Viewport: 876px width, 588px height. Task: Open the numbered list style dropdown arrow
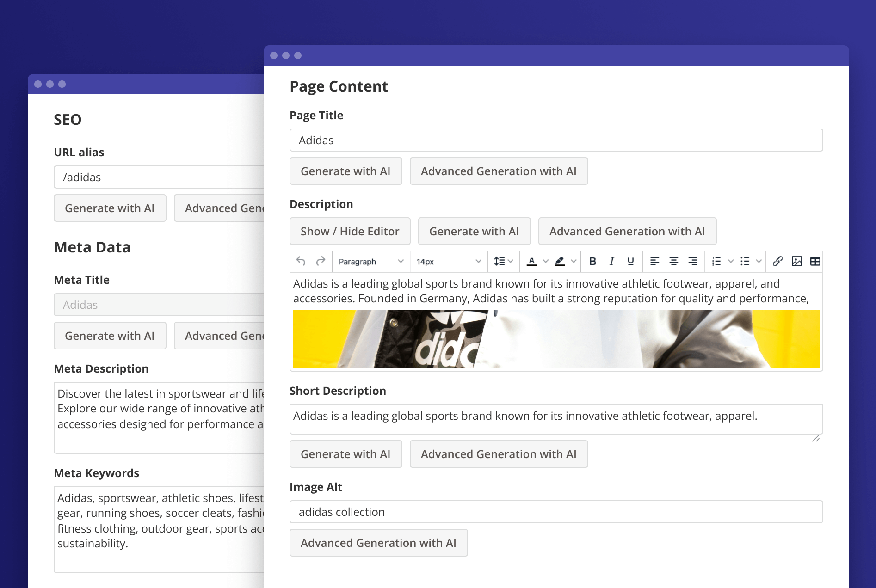731,262
